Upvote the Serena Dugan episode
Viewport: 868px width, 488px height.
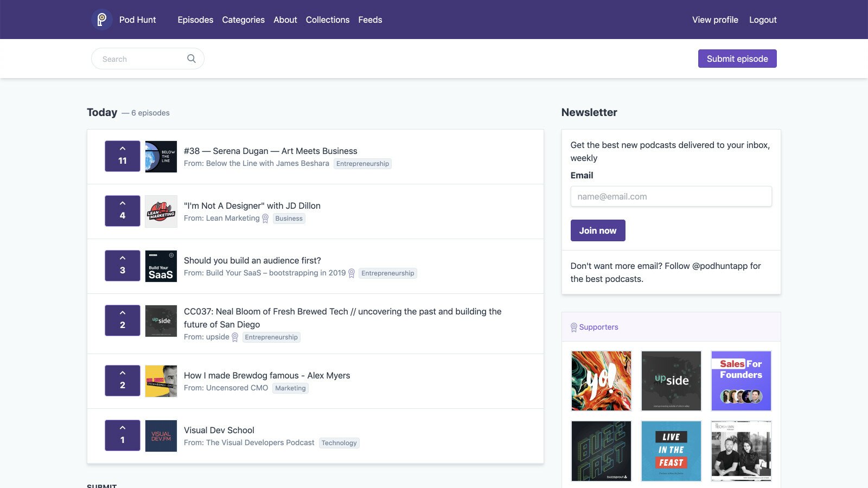click(x=123, y=156)
